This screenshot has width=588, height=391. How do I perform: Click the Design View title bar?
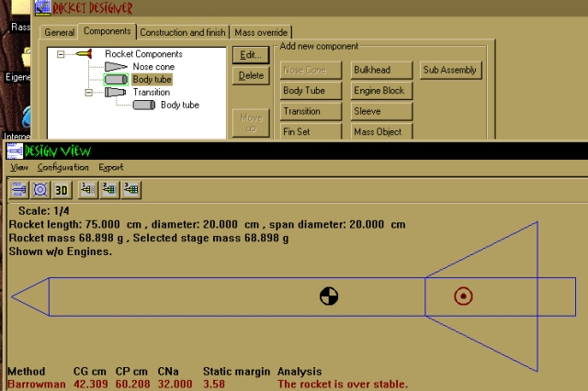click(x=296, y=151)
